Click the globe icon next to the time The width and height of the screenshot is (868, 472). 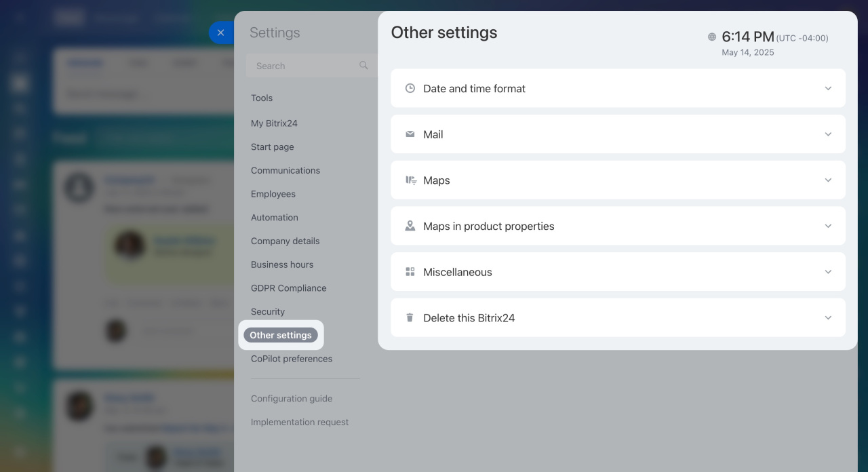[711, 37]
